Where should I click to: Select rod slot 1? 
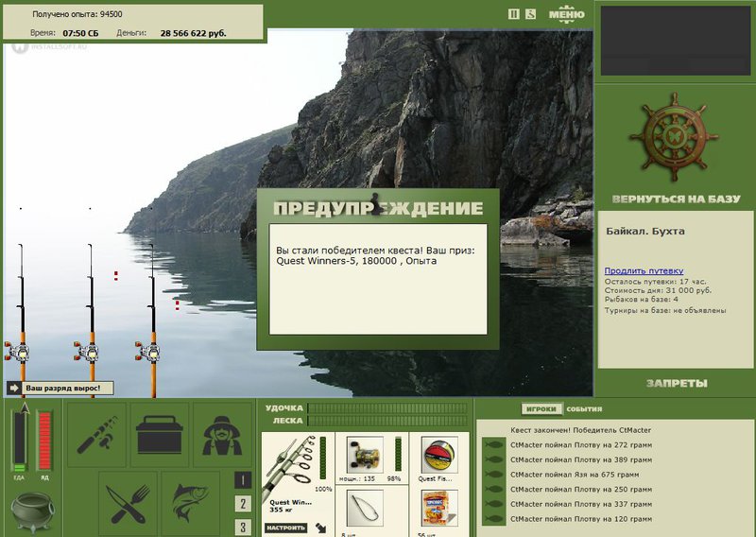pos(243,480)
